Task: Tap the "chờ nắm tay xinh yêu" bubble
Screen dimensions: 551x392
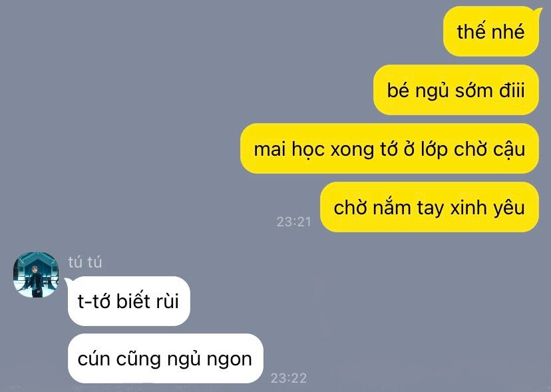Action: pos(429,207)
